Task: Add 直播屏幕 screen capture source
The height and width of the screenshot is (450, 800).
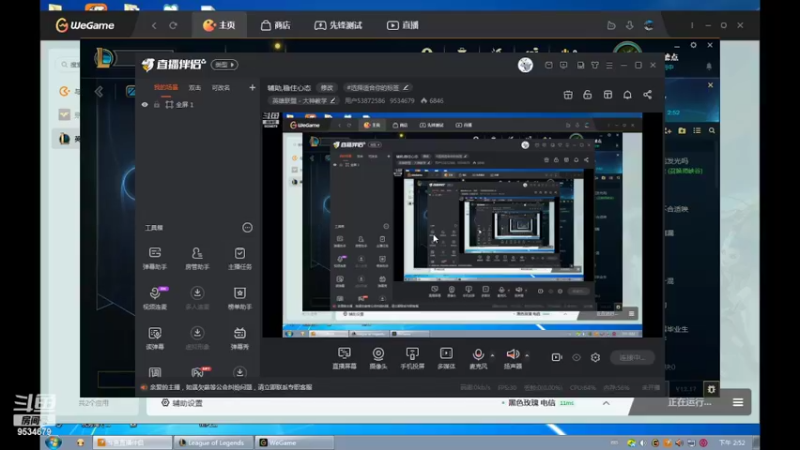Action: tap(344, 358)
